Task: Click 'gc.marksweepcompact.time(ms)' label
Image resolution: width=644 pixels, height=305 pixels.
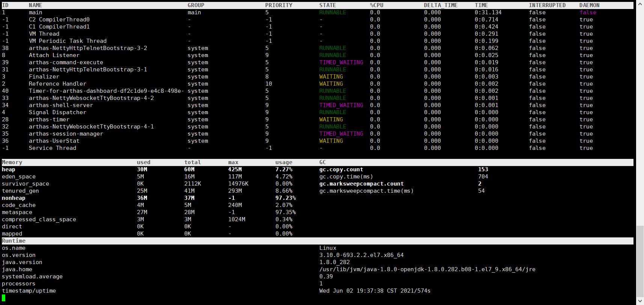Action: [x=367, y=191]
